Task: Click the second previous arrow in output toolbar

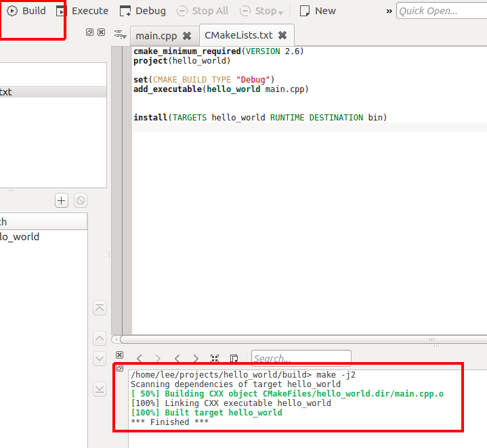Action: tap(177, 359)
